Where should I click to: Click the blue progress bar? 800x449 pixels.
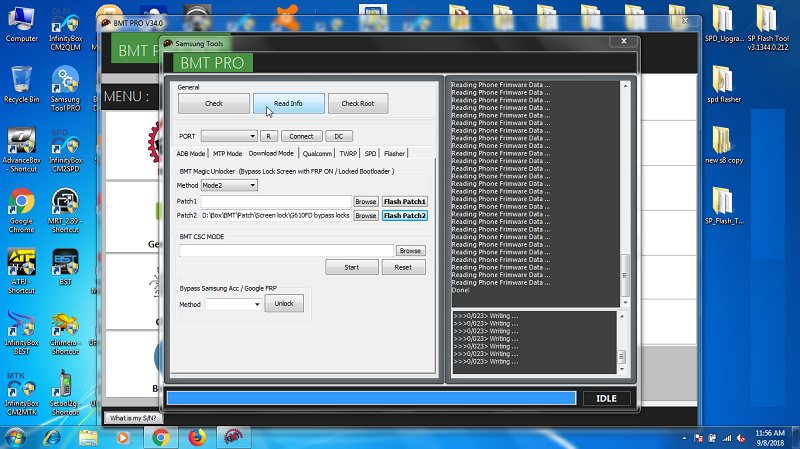pos(371,398)
